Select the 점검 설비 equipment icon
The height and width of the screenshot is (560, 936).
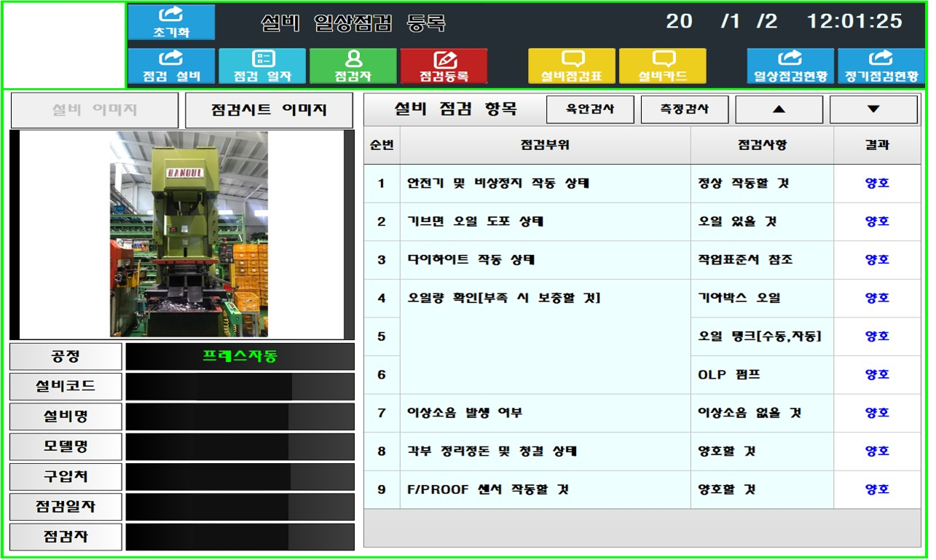[x=172, y=66]
